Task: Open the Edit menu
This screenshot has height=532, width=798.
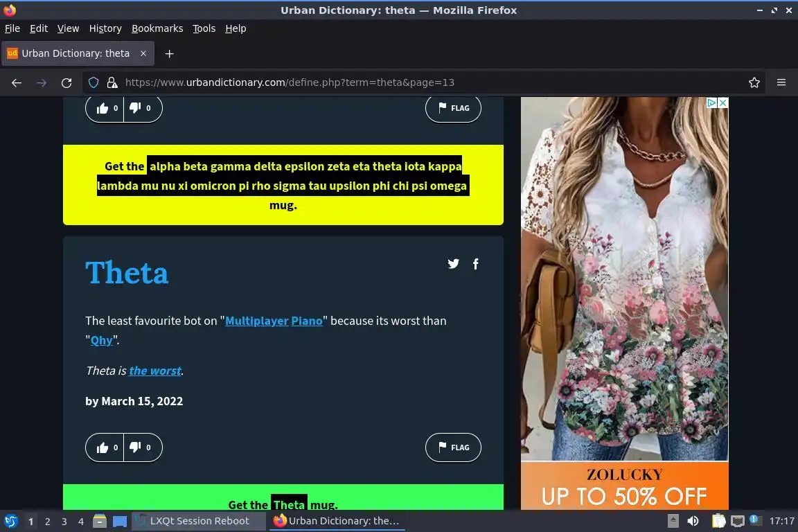Action: [x=39, y=28]
